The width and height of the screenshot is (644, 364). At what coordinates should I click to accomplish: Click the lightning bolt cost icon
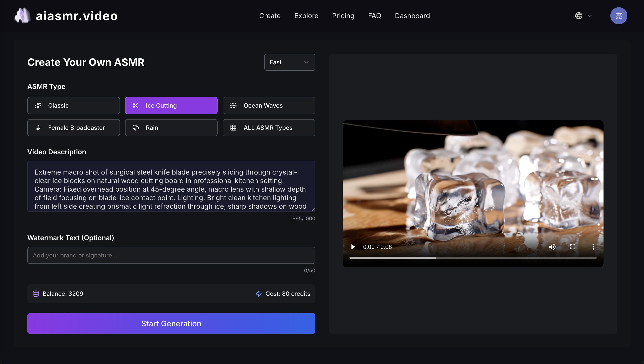tap(258, 294)
